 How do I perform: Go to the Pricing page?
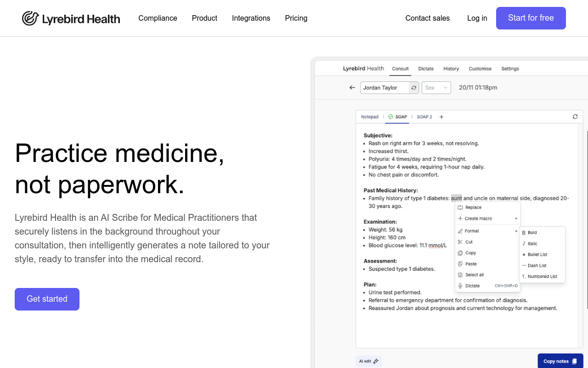click(x=296, y=18)
